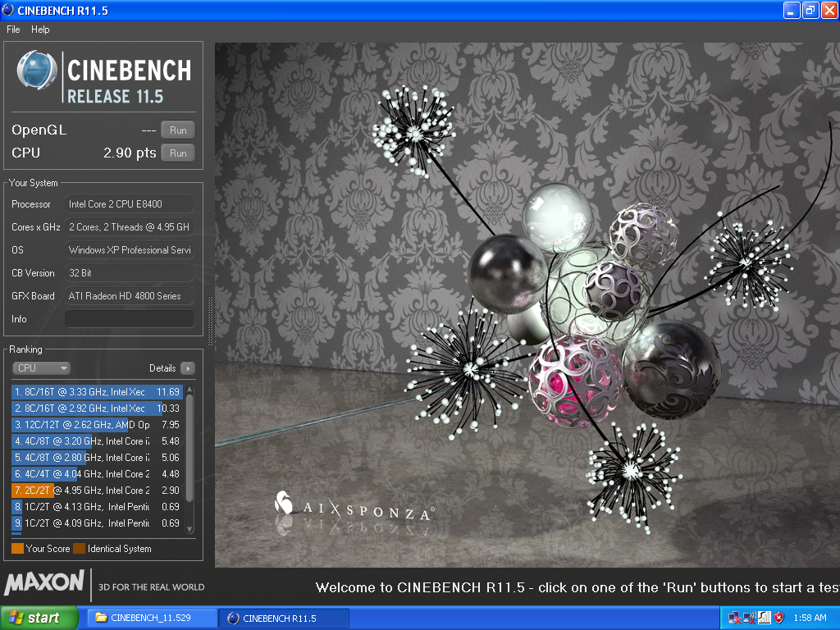
Task: Select the CB Version 32 Bit field
Action: coord(129,273)
